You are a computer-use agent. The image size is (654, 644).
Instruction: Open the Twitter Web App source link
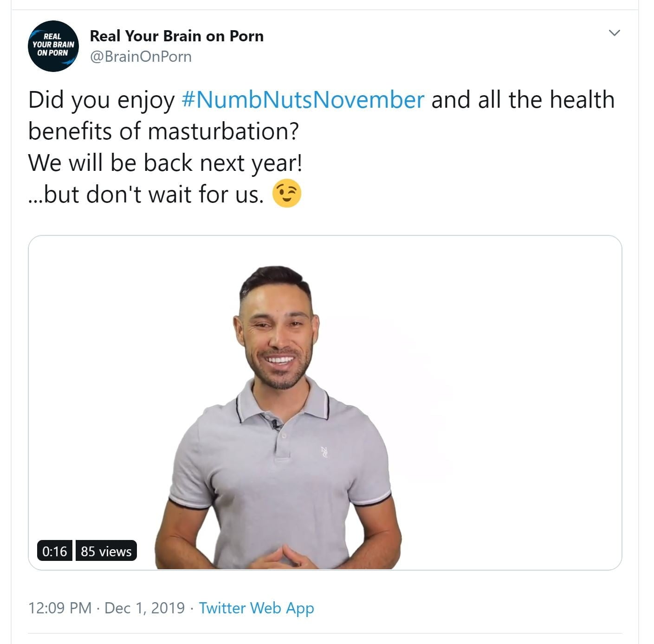click(257, 608)
